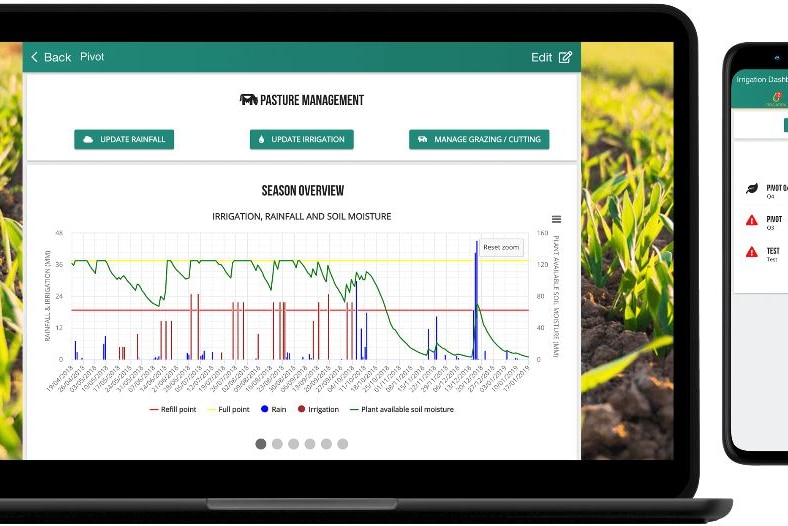Open Manage Grazing / Cutting
The height and width of the screenshot is (526, 788).
479,139
